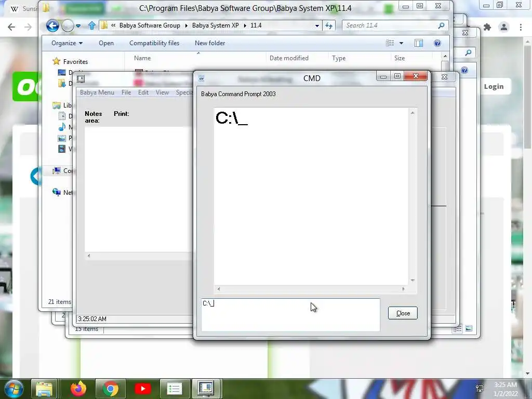Click the browser extensions puzzle icon
The height and width of the screenshot is (399, 532).
coord(487,27)
